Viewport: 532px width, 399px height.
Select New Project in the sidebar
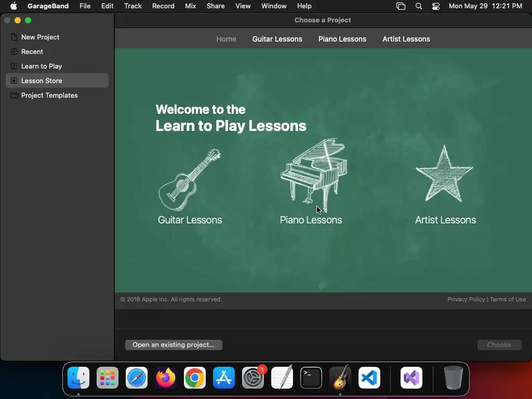[57, 37]
